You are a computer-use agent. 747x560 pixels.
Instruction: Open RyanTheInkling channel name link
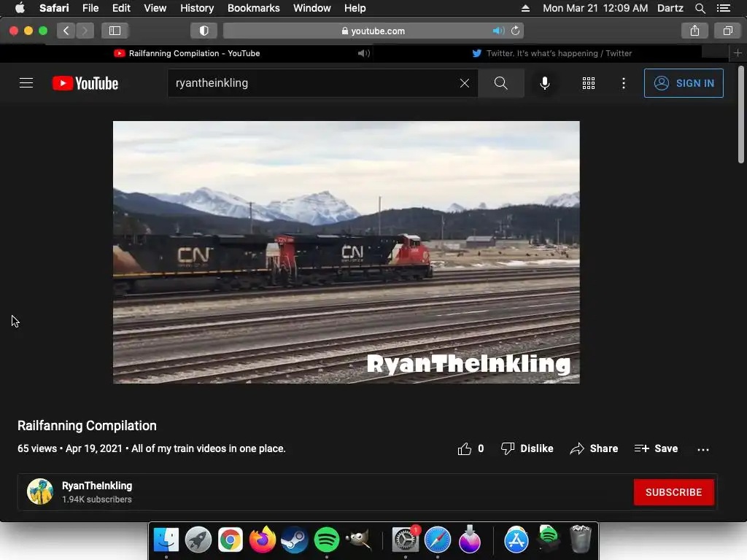coord(97,486)
